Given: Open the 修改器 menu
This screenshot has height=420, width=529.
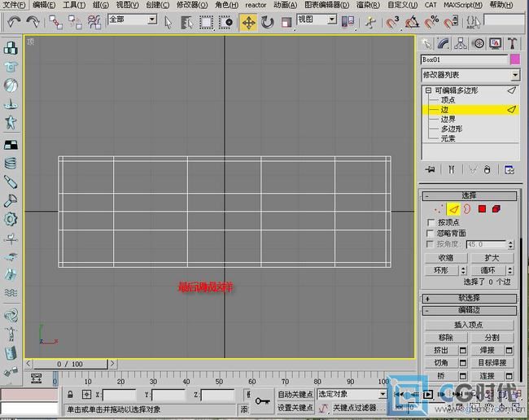Looking at the screenshot, I should (192, 5).
